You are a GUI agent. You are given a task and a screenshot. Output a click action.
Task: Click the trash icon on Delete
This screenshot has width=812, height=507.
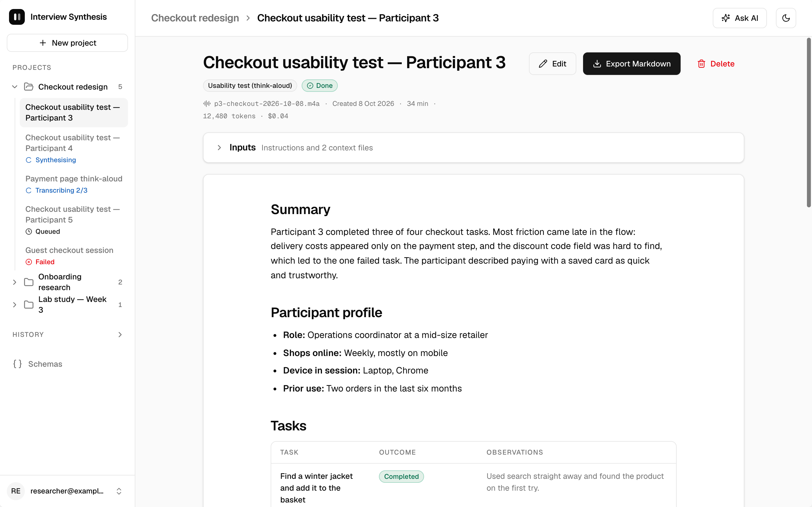click(x=701, y=64)
